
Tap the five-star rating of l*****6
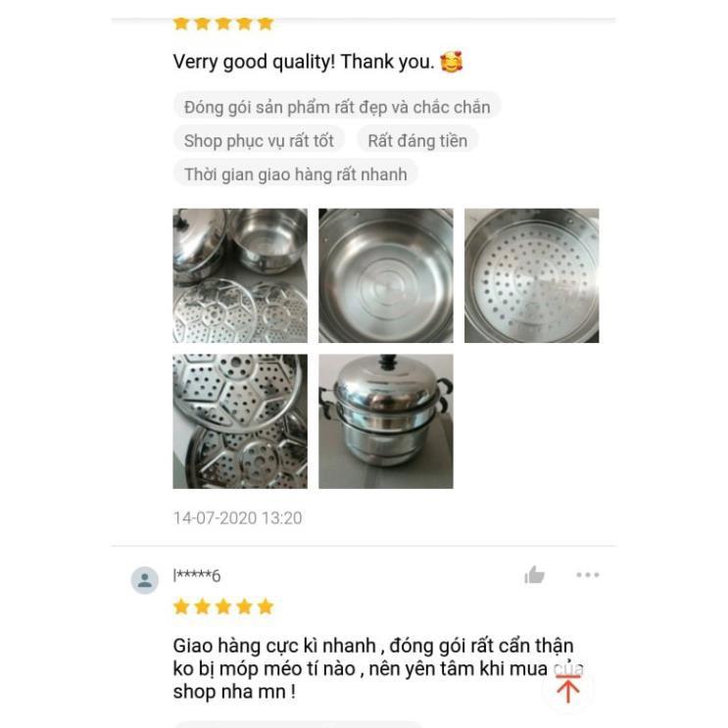pyautogui.click(x=223, y=607)
